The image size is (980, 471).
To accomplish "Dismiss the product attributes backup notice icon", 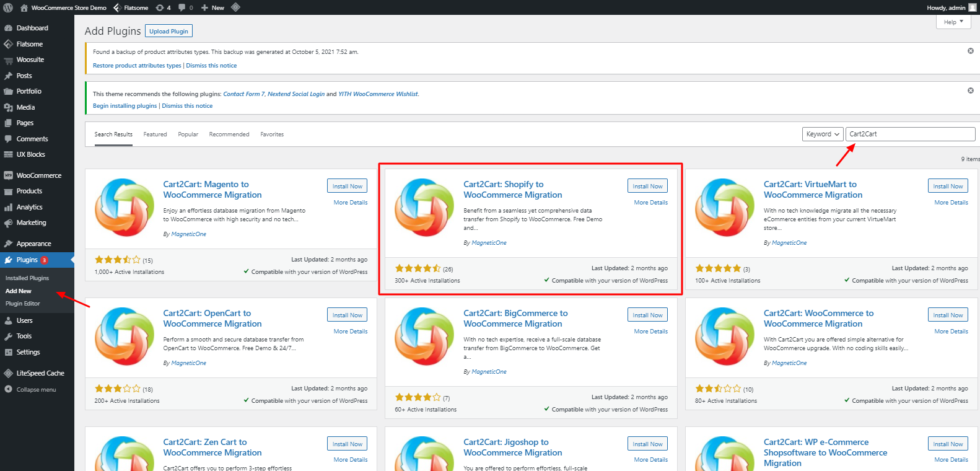I will 971,51.
